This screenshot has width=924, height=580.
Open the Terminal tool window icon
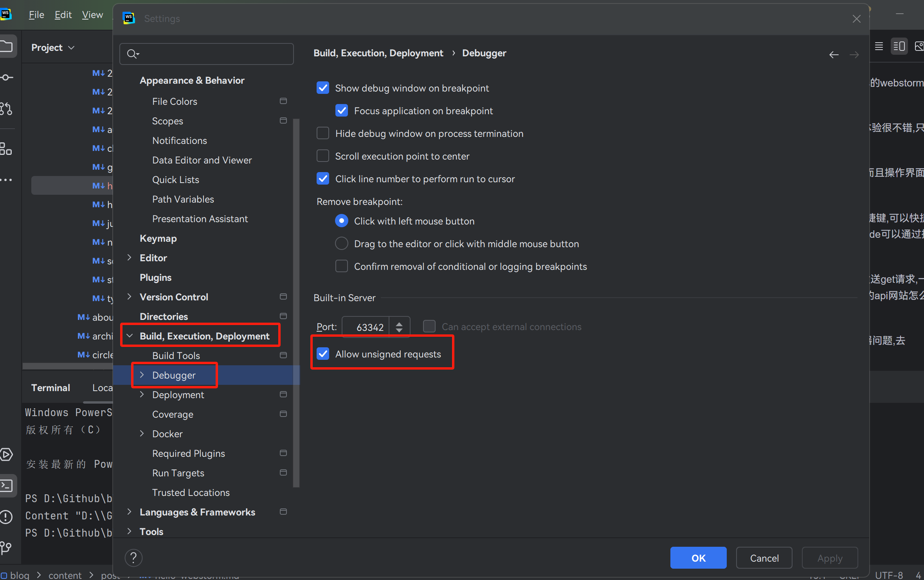pyautogui.click(x=7, y=486)
